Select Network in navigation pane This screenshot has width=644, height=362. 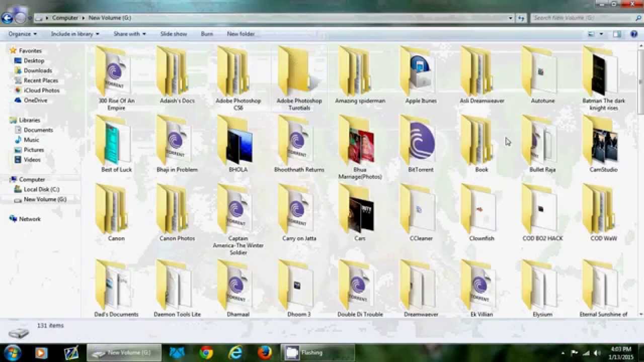click(x=30, y=219)
